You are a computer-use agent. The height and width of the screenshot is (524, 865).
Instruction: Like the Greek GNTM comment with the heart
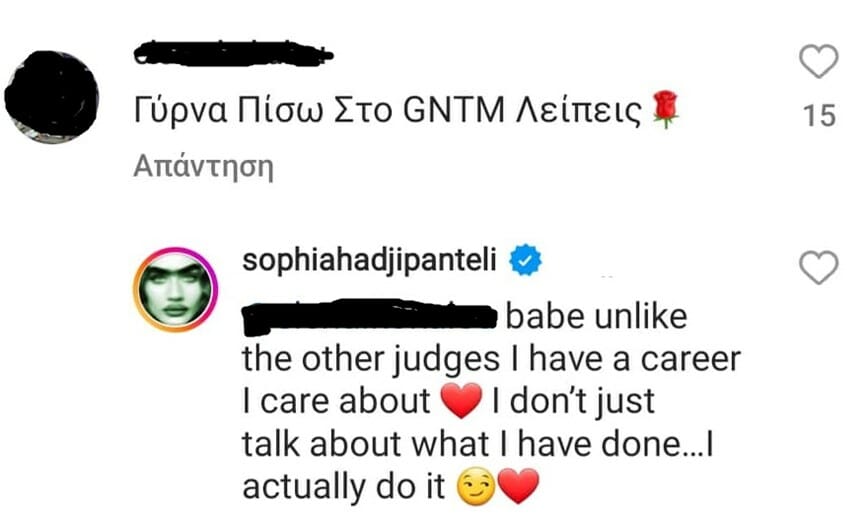point(819,62)
